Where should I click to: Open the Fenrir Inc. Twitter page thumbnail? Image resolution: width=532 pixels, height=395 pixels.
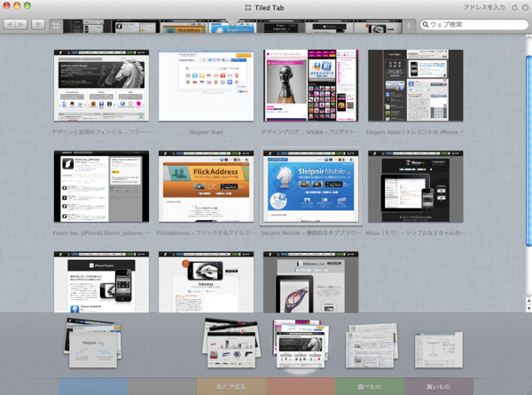point(99,186)
